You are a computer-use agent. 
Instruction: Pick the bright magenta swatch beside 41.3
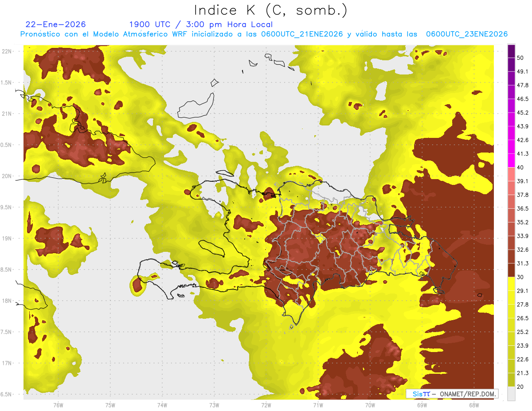[511, 160]
